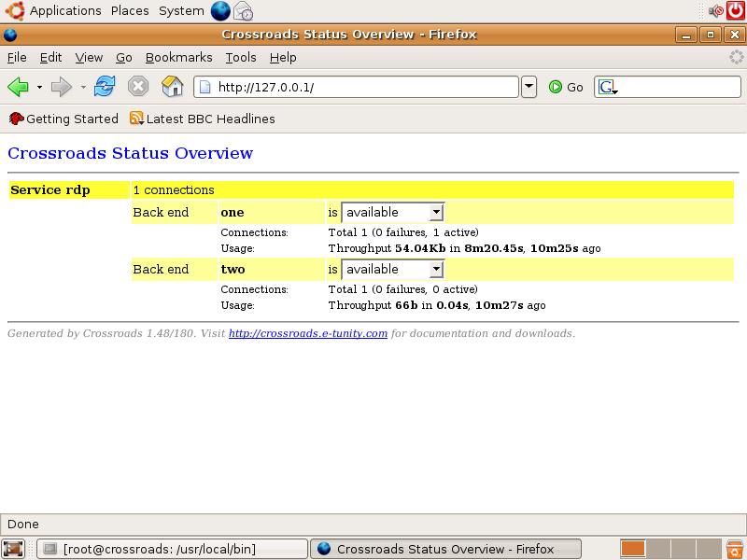The height and width of the screenshot is (560, 747).
Task: Click the Firefox window title bar icon
Action: [10, 35]
